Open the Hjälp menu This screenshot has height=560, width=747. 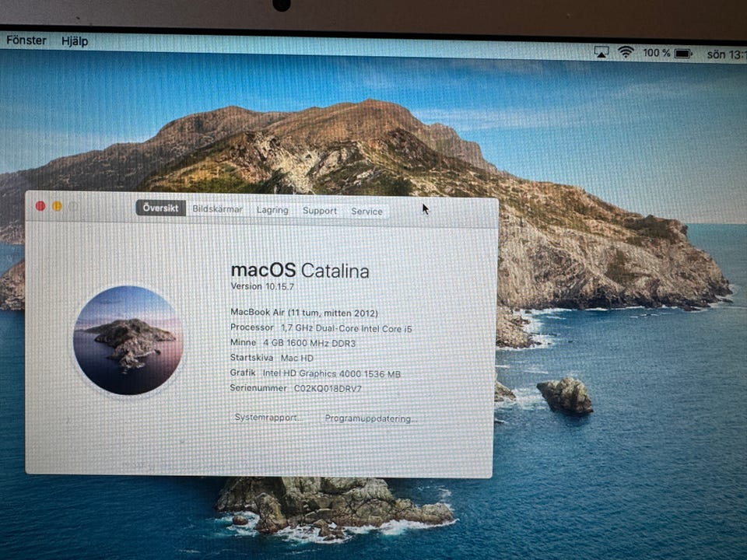point(75,41)
